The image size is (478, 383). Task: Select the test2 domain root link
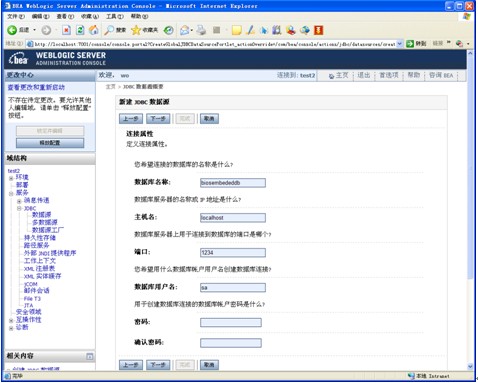point(14,171)
